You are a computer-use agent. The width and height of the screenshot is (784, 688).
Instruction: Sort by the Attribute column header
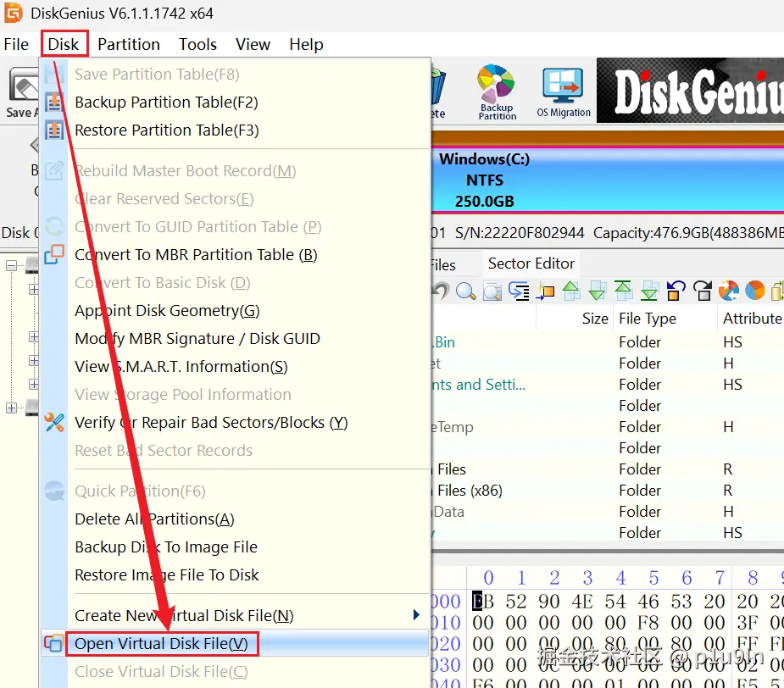coord(752,319)
